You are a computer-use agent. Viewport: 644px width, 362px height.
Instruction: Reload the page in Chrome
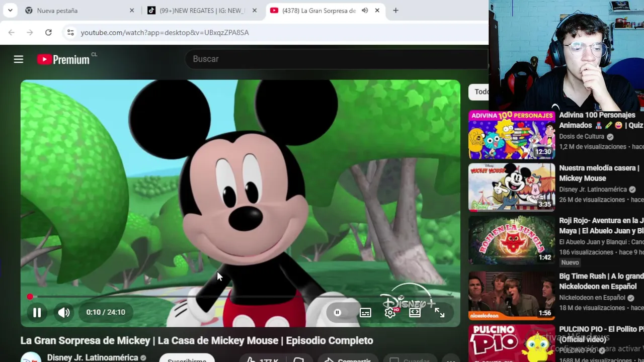(48, 32)
